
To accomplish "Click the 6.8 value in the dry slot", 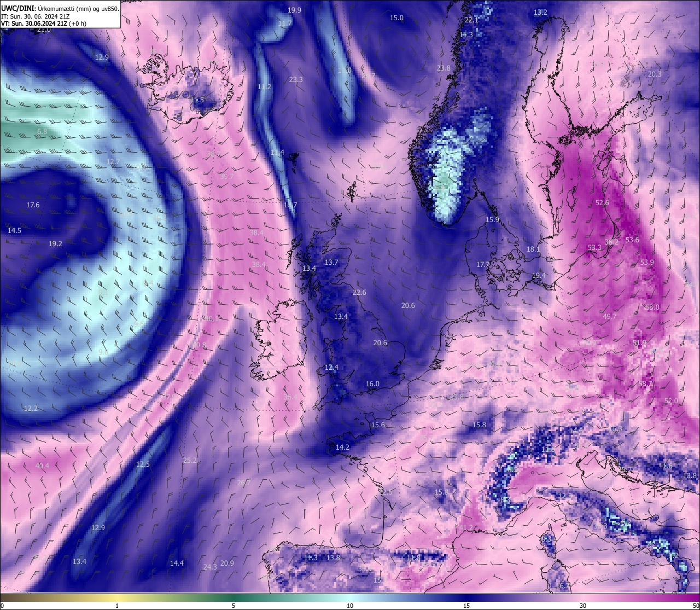I will click(x=42, y=132).
